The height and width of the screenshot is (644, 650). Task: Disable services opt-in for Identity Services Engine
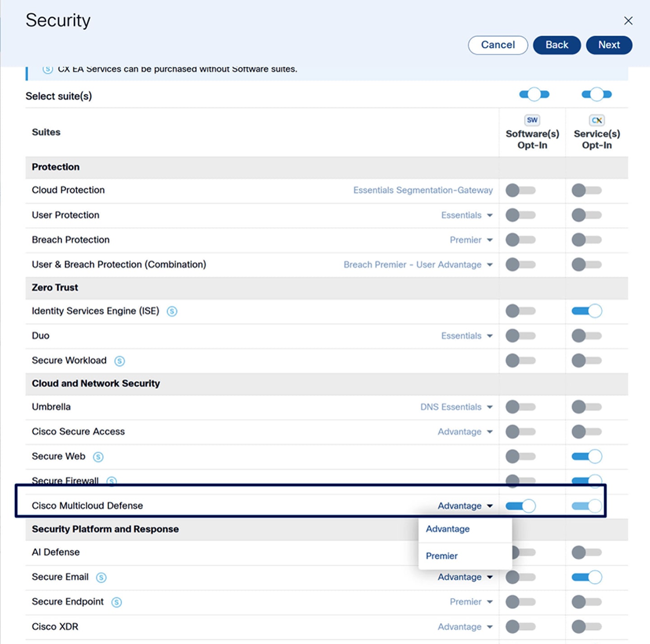(x=586, y=311)
